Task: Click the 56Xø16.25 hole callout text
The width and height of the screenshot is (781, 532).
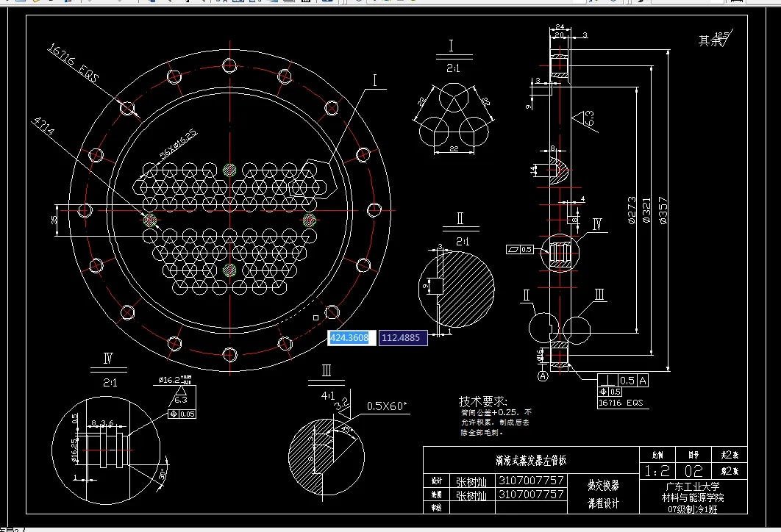Action: (178, 144)
